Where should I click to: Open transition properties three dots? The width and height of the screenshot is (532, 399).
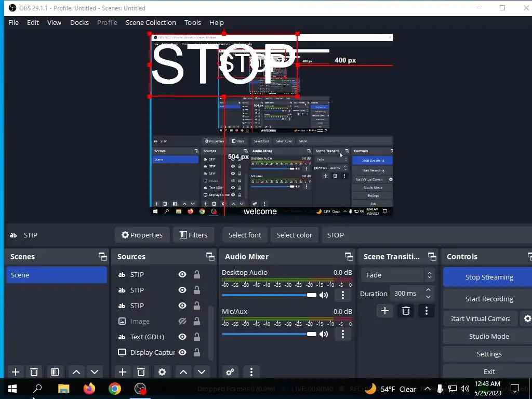tap(427, 311)
